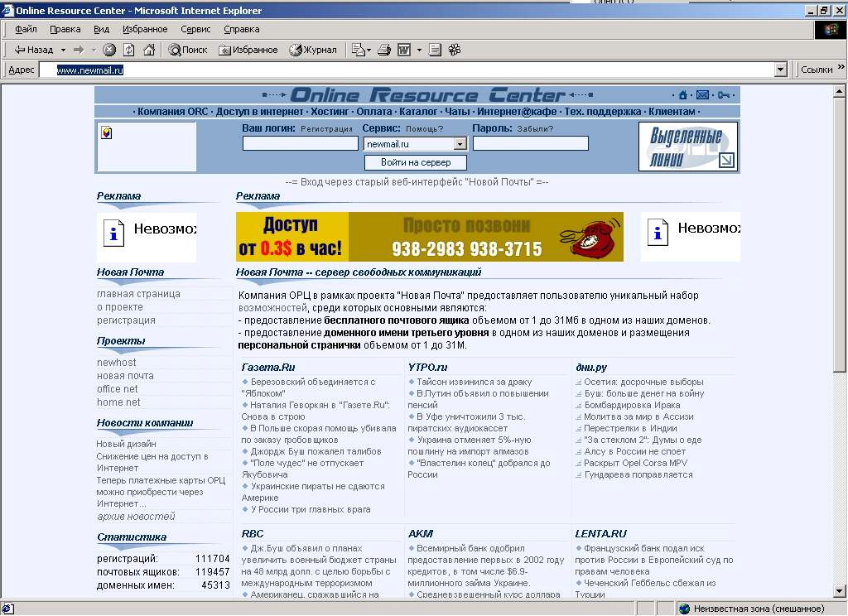Follow the Хостинг navigation link

click(x=330, y=112)
